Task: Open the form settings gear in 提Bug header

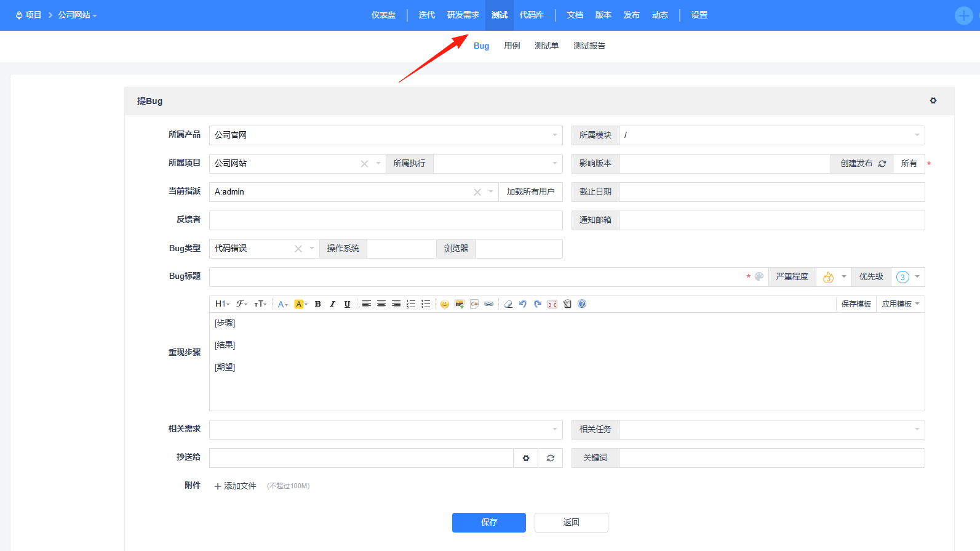Action: [x=933, y=100]
